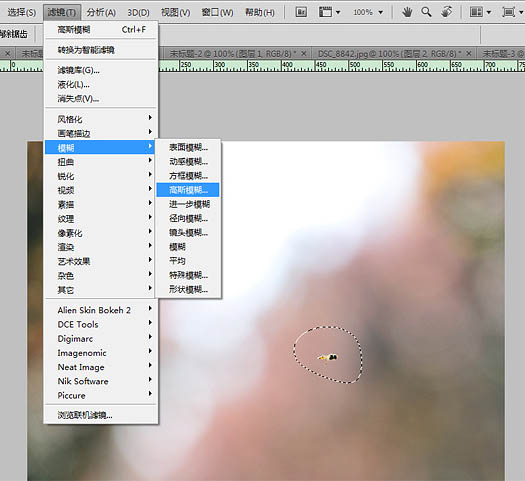
Task: Open the view extras filmstrip icon
Action: click(x=329, y=12)
